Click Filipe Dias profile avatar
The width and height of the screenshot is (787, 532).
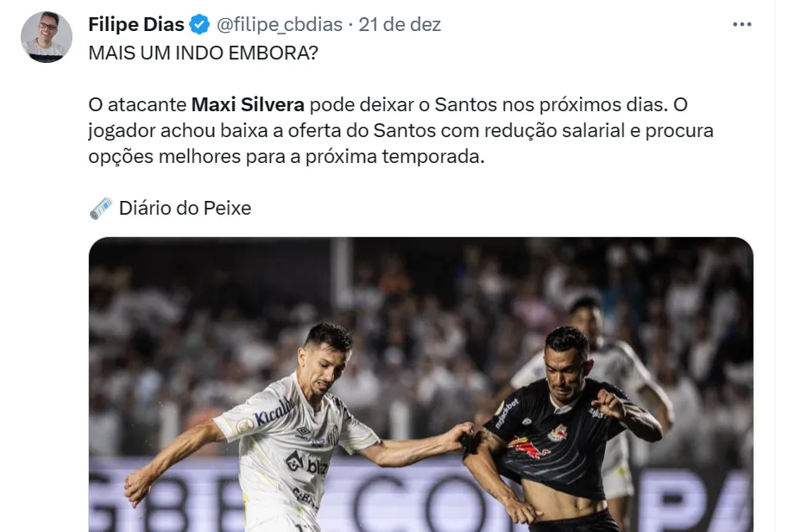[47, 36]
